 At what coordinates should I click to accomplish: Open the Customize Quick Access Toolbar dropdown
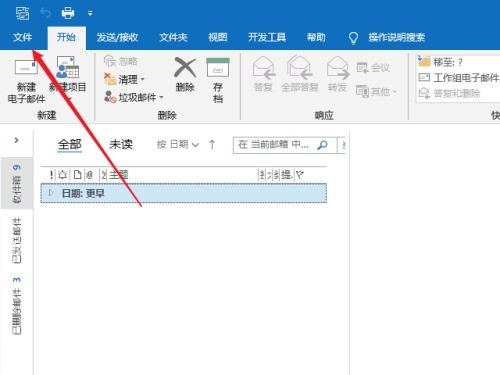click(x=90, y=13)
